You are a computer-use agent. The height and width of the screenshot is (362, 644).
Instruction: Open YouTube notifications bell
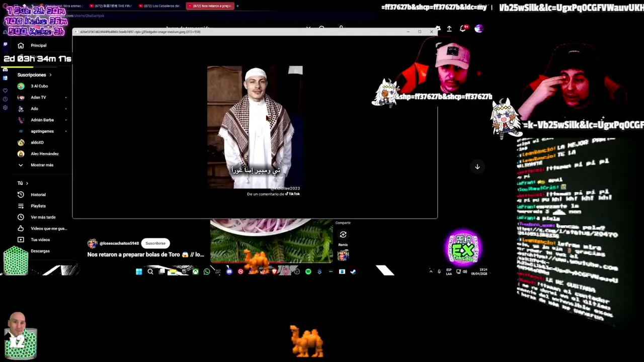463,29
